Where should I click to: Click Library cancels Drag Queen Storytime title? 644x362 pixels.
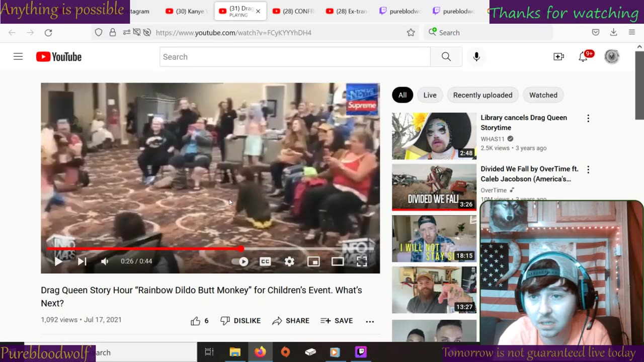pyautogui.click(x=524, y=123)
